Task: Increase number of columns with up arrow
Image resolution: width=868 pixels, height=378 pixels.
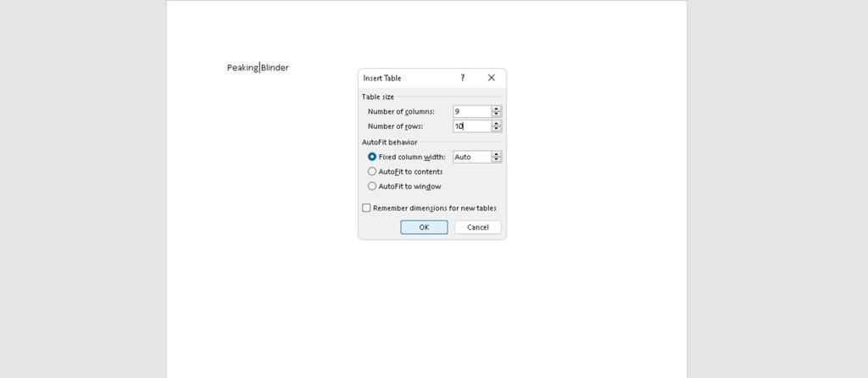Action: [497, 109]
